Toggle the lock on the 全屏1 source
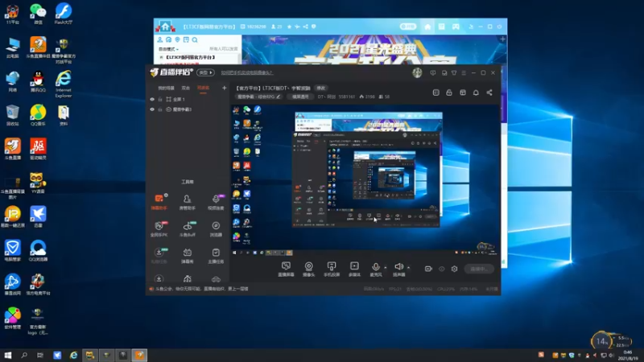The height and width of the screenshot is (362, 644). (x=160, y=99)
